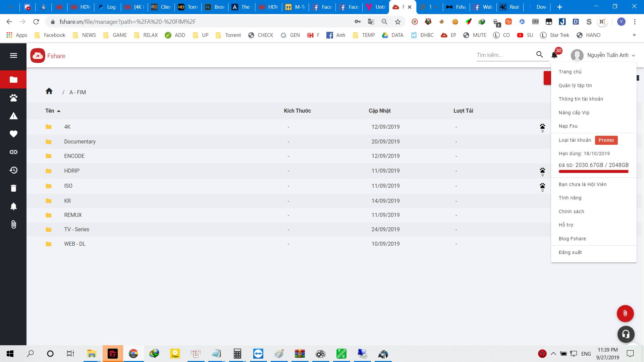Show more bookmarks with the double chevron

pos(634,35)
